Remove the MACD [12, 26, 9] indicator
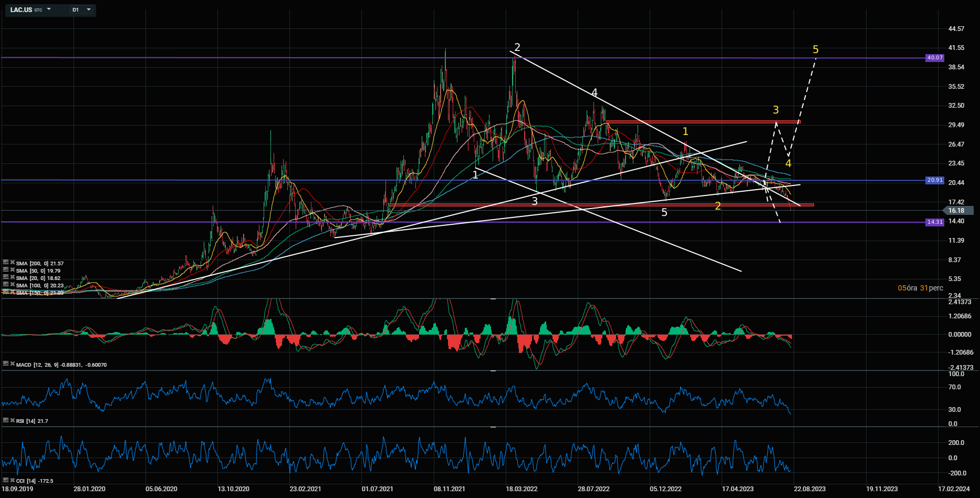The height and width of the screenshot is (498, 980). click(x=12, y=364)
